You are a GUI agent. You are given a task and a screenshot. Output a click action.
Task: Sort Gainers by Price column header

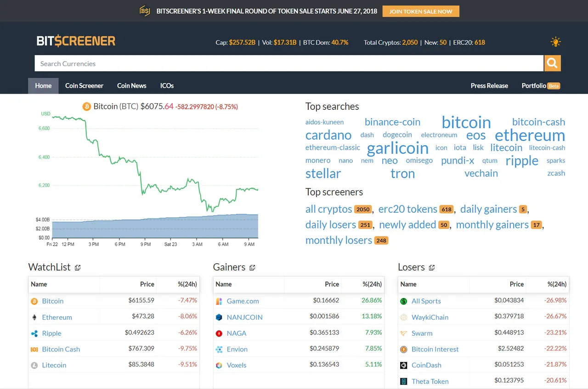tap(332, 284)
